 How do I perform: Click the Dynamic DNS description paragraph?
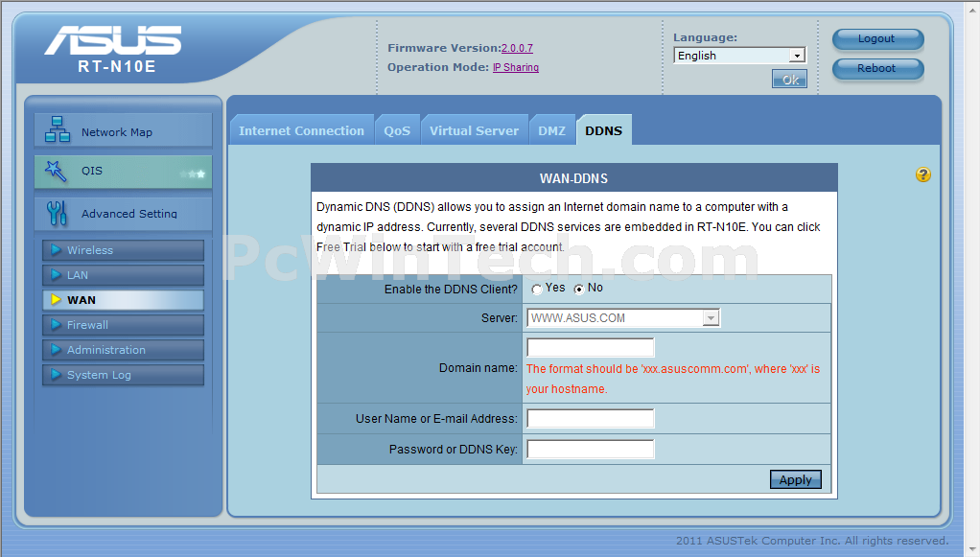click(x=568, y=227)
